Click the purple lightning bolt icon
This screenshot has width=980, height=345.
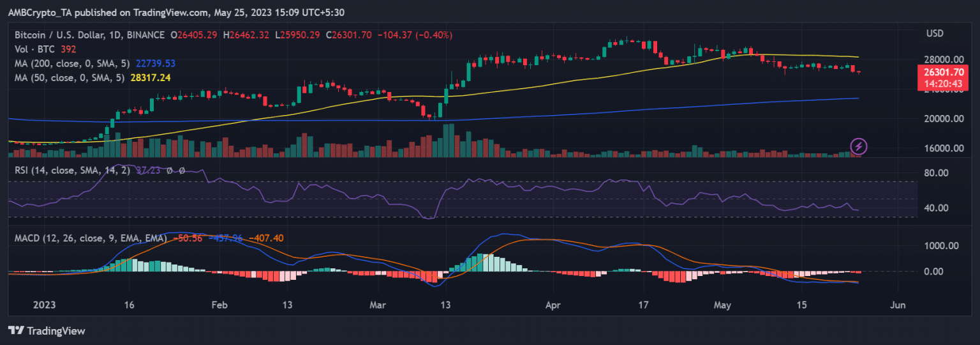tap(858, 147)
